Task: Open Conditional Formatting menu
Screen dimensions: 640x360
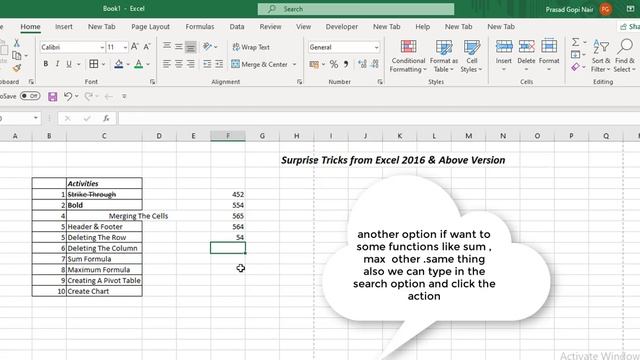Action: click(x=408, y=56)
